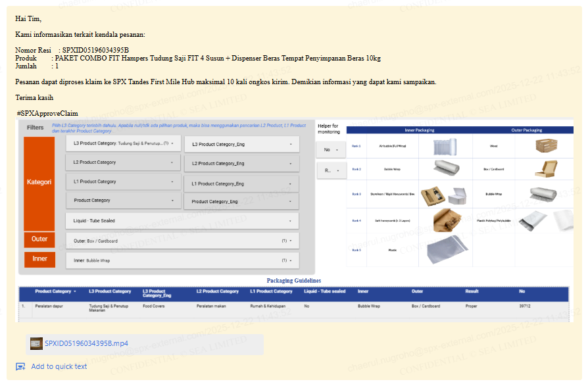Click the plastic bag image in Rank 5
This screenshot has height=388, width=588.
coord(447,250)
